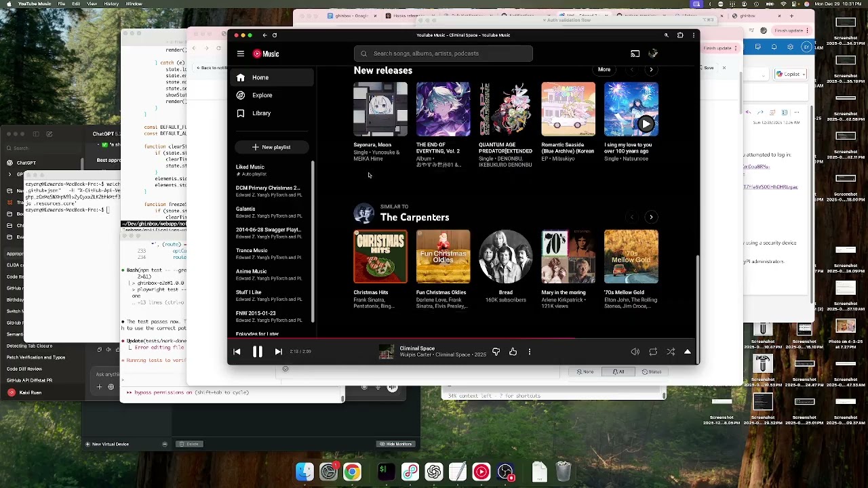
Task: Like Criminal Space with thumbs up
Action: [513, 352]
